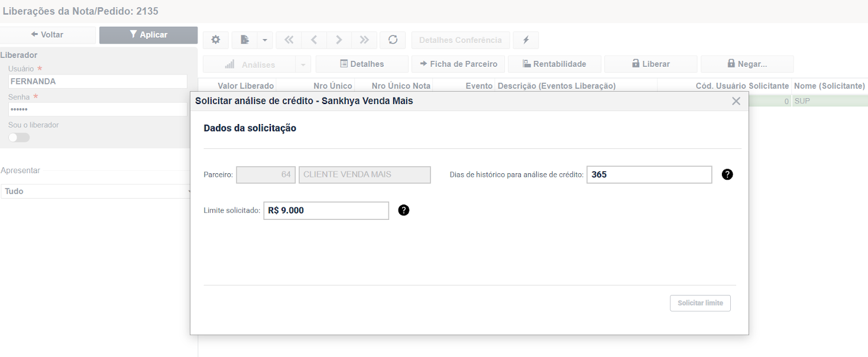Click the Liberações da Nota/Pedido: 2135 title

(x=80, y=11)
